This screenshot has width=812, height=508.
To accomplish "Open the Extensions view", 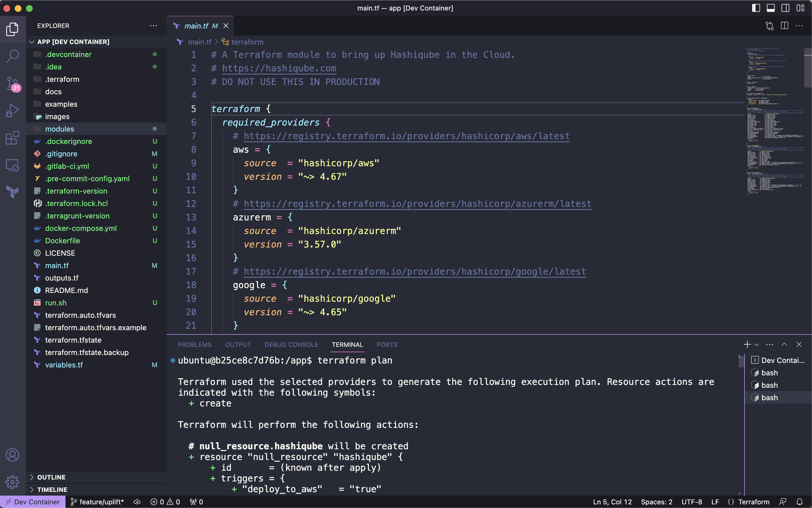I will [12, 138].
